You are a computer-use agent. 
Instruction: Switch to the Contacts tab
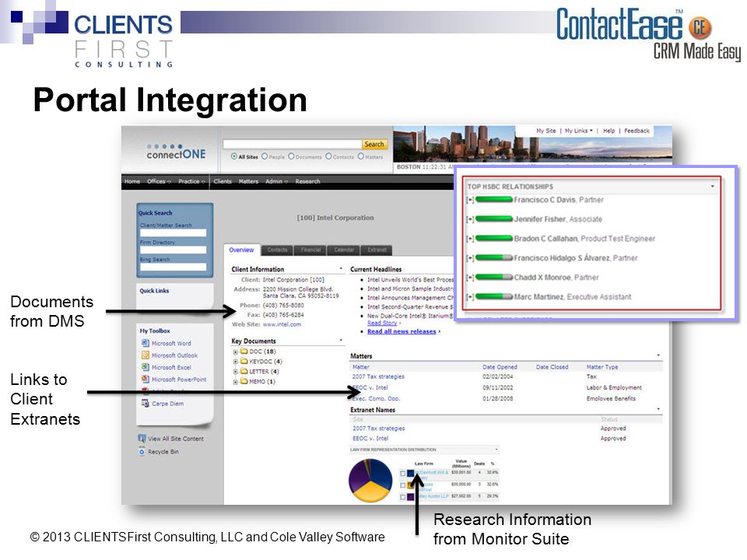click(277, 250)
